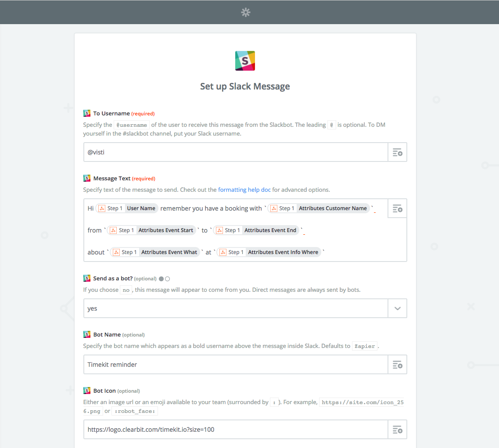
Task: Open the 'yes' combo box field
Action: (x=236, y=308)
